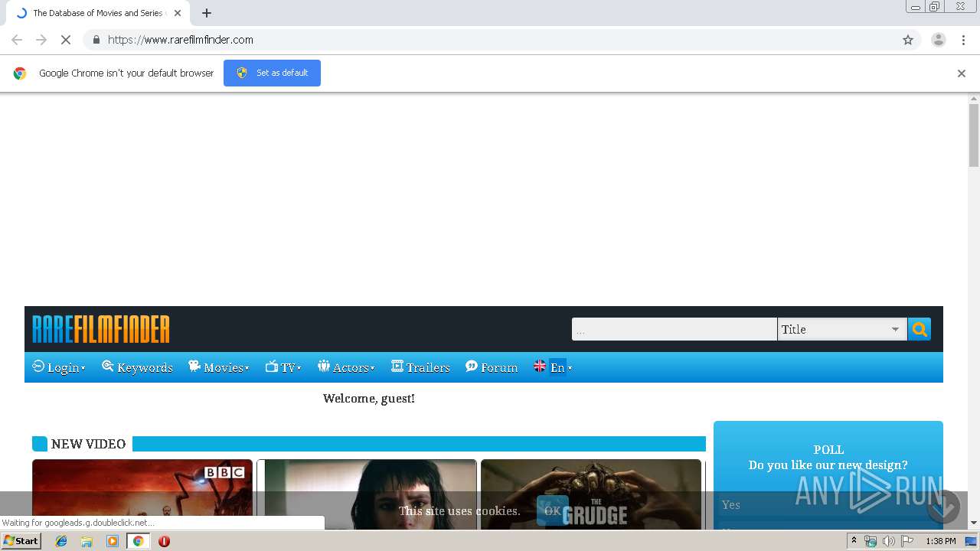Dismiss the default browser notification bar
Screen dimensions: 980x551
962,73
